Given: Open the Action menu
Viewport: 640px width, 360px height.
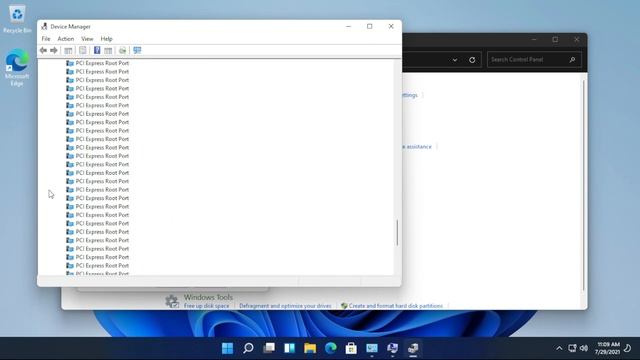Looking at the screenshot, I should (x=66, y=39).
